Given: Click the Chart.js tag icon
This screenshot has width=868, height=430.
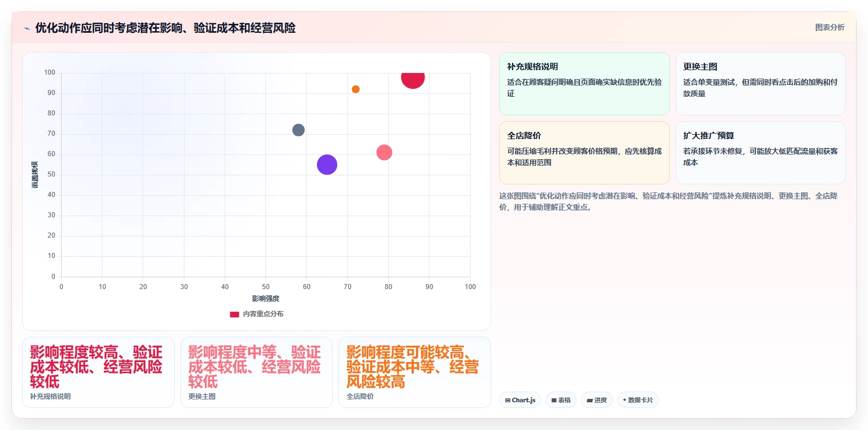Looking at the screenshot, I should coord(508,401).
